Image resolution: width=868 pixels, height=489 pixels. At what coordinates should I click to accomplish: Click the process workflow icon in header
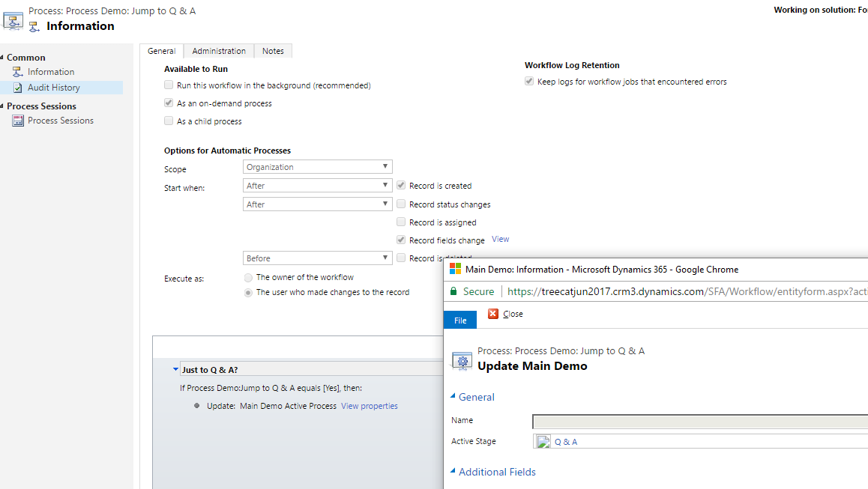[x=13, y=20]
